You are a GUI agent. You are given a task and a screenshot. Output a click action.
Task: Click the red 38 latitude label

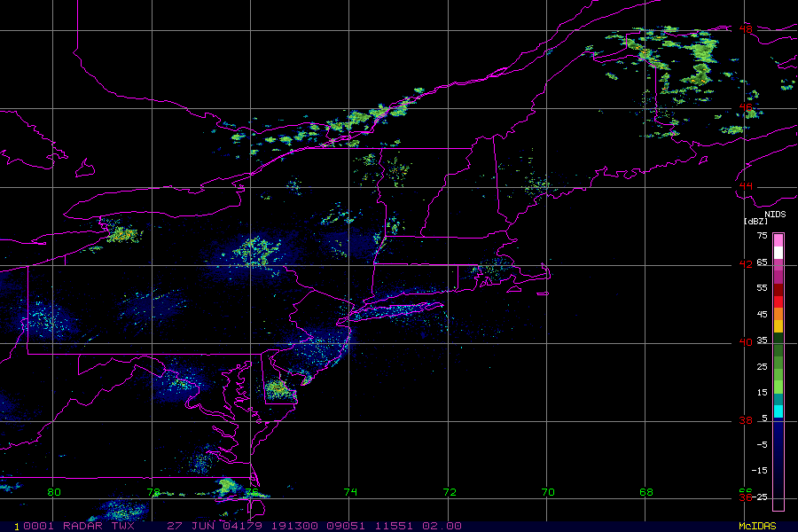(x=745, y=420)
